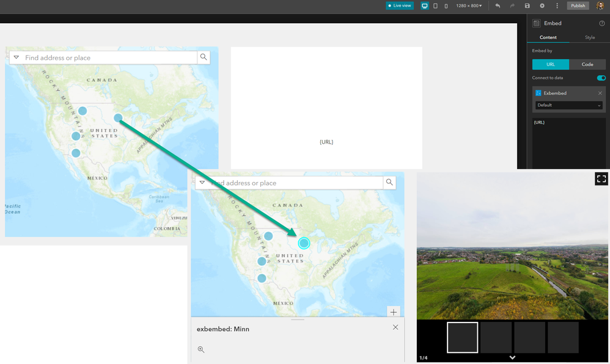Screen dimensions: 610x364
Task: Open the user profile avatar
Action: [600, 5]
